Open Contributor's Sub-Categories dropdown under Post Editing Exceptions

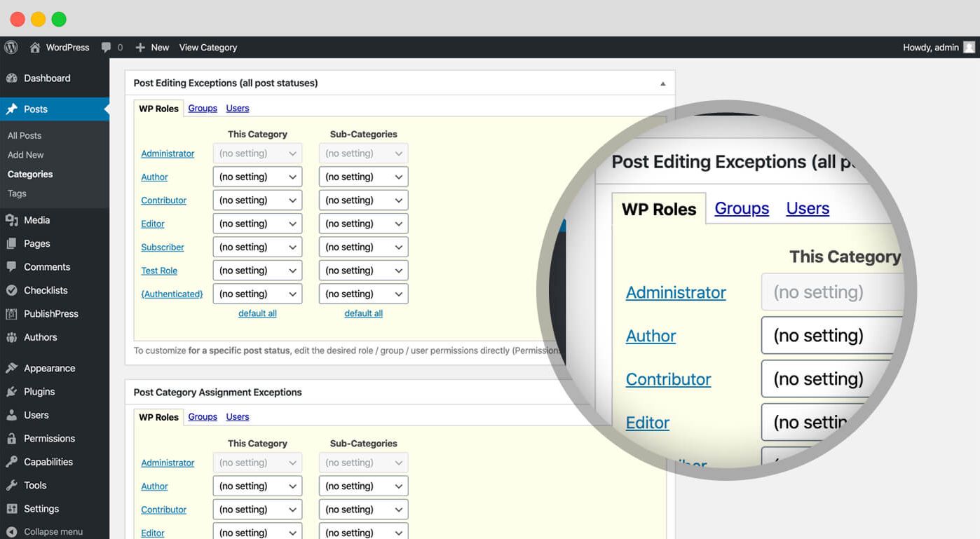point(363,200)
